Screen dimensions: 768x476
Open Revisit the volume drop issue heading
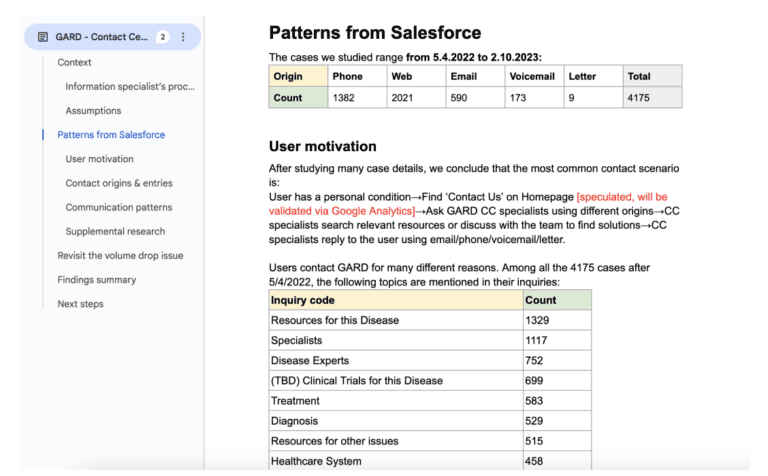[120, 256]
